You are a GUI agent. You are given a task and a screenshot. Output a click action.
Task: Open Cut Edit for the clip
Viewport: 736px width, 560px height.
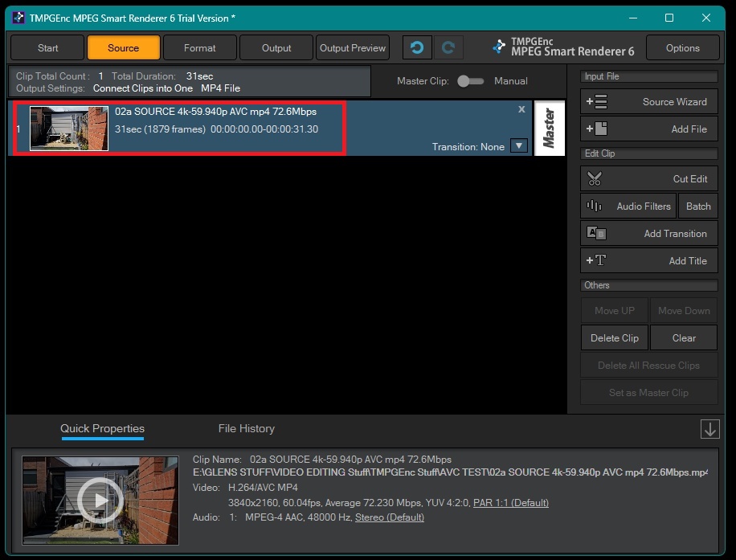648,178
